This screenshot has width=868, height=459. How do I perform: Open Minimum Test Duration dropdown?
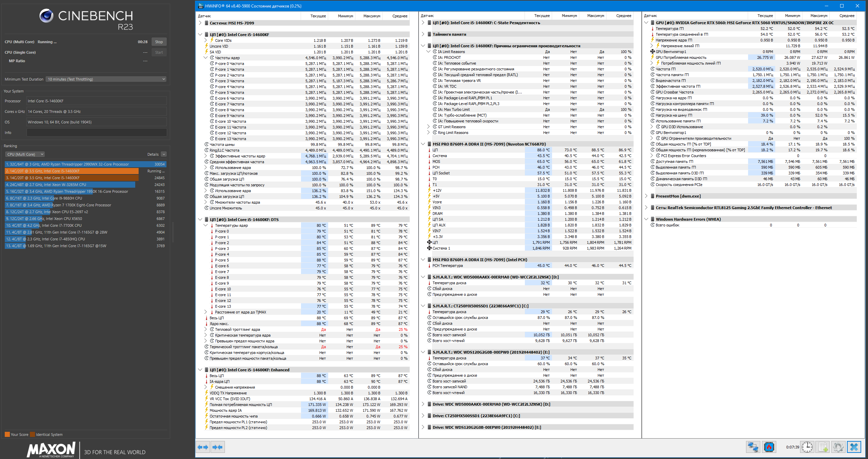[106, 79]
